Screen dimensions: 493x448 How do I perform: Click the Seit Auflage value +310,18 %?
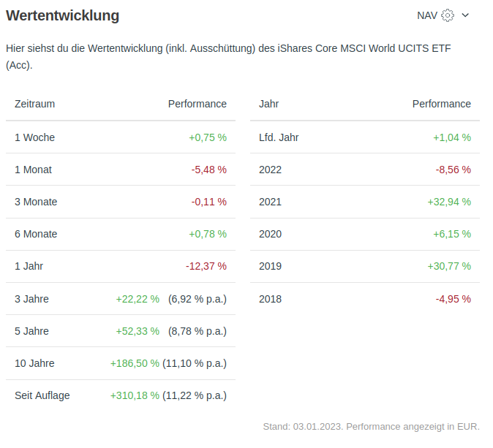tap(135, 395)
